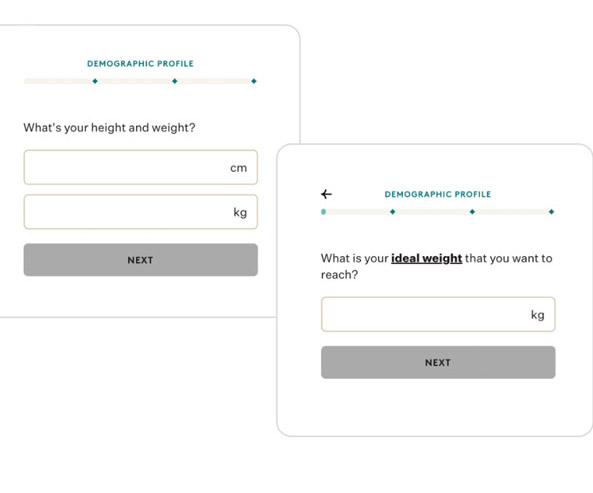Click Demographic Profile heading beside back arrow

pos(438,194)
